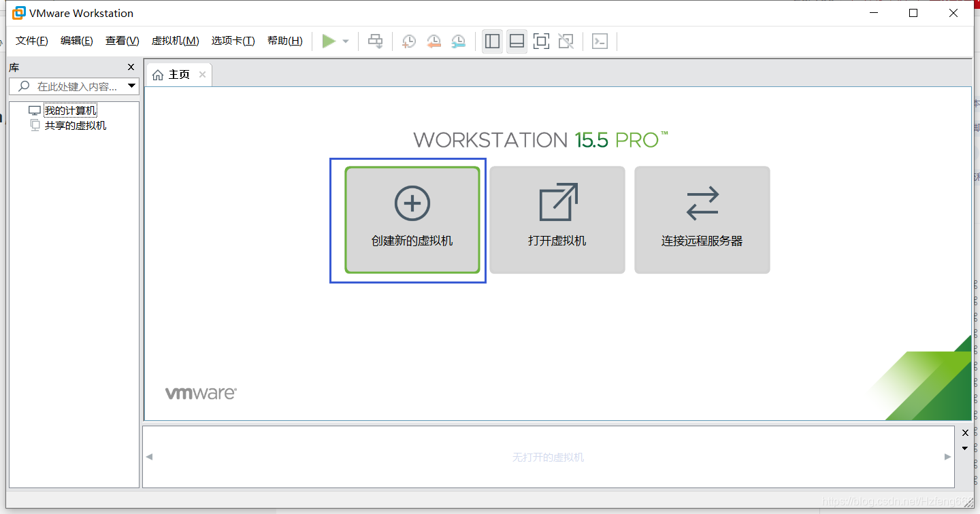Click the Unity mode toolbar icon
The image size is (980, 514).
(566, 41)
